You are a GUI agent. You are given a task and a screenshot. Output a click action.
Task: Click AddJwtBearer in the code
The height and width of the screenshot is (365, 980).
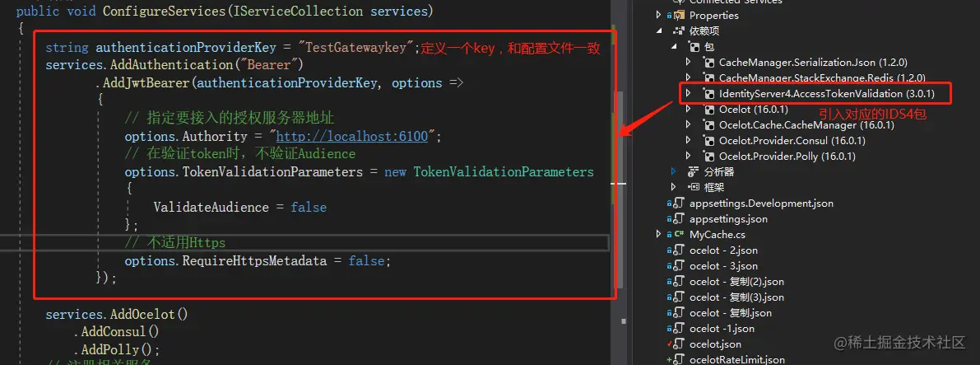(x=145, y=83)
